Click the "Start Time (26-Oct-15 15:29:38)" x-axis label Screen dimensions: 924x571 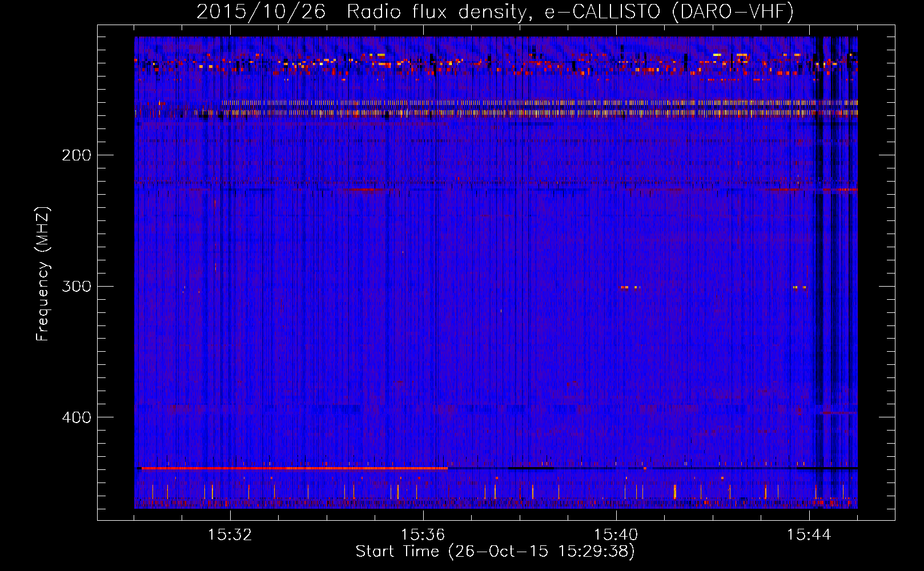click(x=495, y=552)
